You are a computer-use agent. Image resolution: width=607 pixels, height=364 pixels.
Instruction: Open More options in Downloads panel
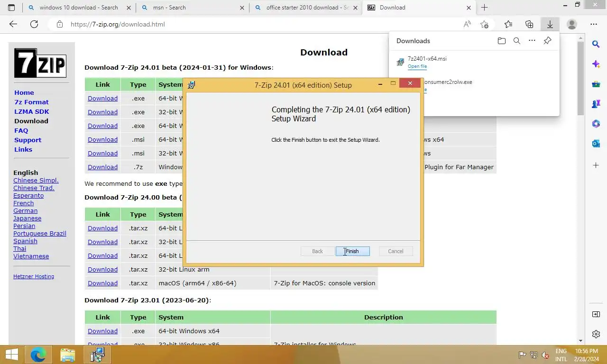pos(532,41)
